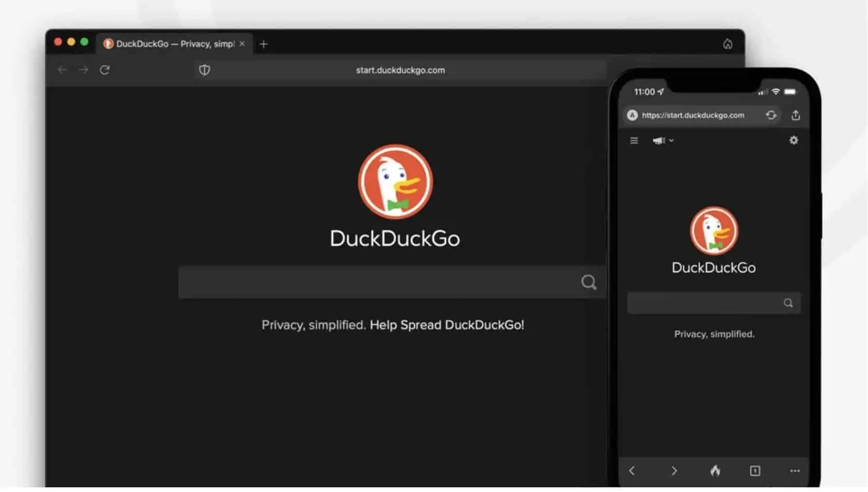
Task: Tap the Fire button to clear tabs
Action: point(715,471)
